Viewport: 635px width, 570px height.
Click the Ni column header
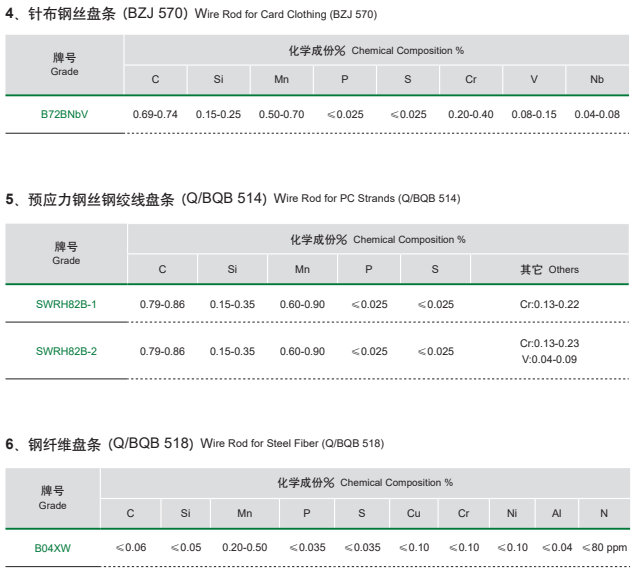click(x=512, y=513)
